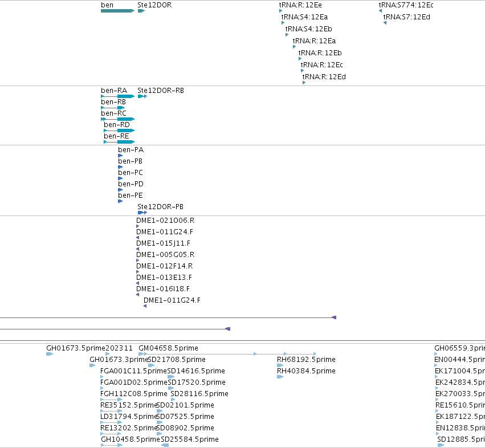
Task: Click the SD08902.5prime label
Action: [186, 428]
